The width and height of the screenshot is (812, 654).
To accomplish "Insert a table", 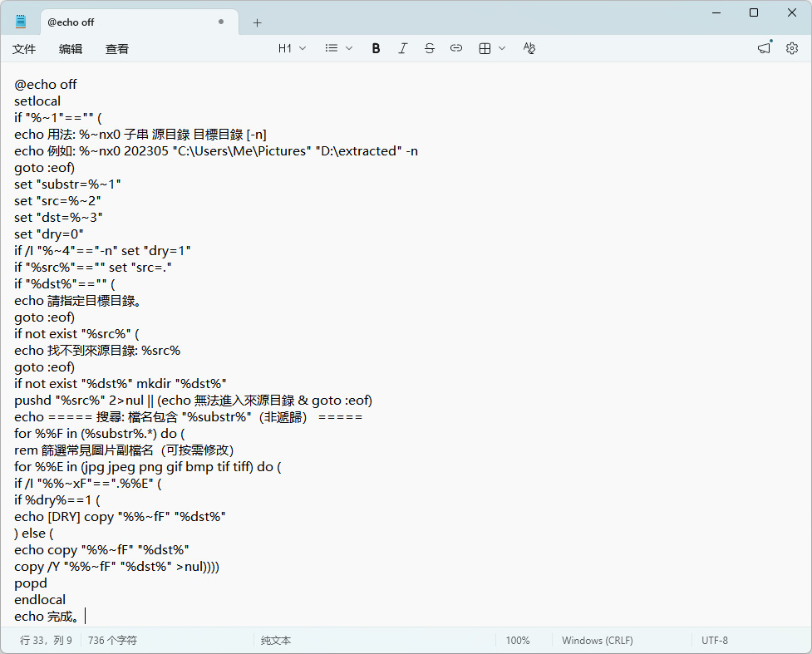I will coord(485,49).
